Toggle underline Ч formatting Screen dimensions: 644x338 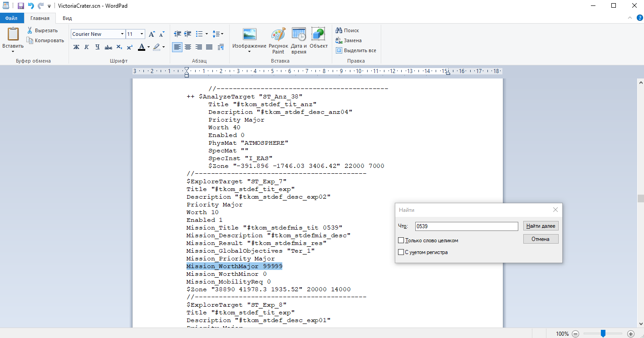click(97, 47)
